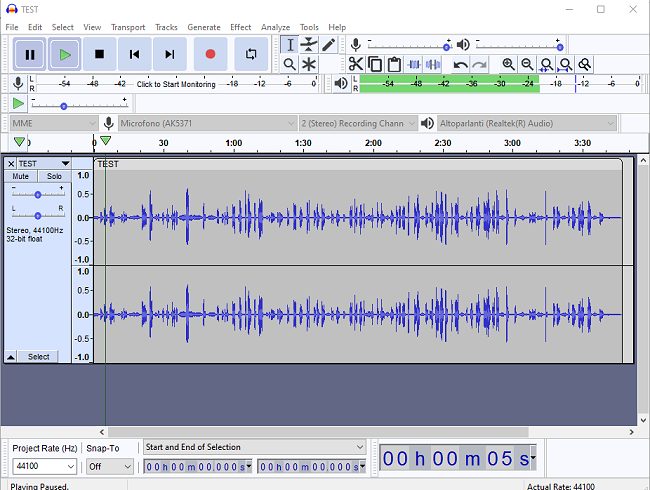650x490 pixels.
Task: Open the Project Rate 44100 dropdown
Action: 44,466
